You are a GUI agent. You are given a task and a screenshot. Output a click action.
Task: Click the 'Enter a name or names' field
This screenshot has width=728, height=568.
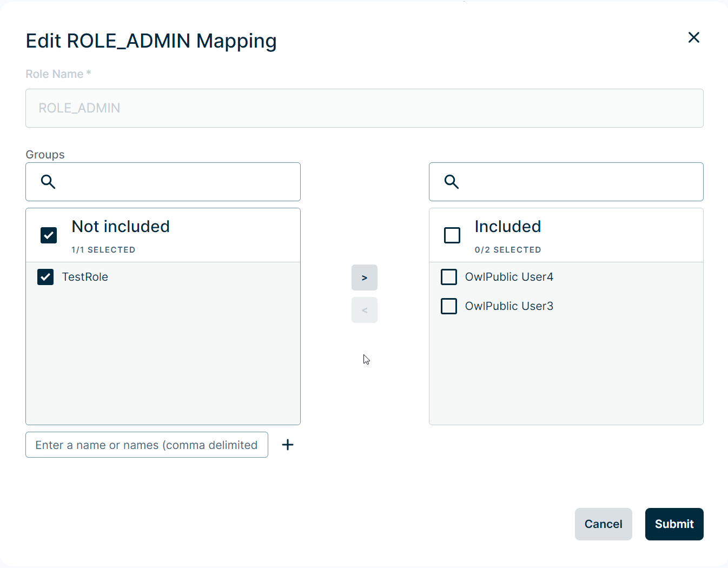147,445
